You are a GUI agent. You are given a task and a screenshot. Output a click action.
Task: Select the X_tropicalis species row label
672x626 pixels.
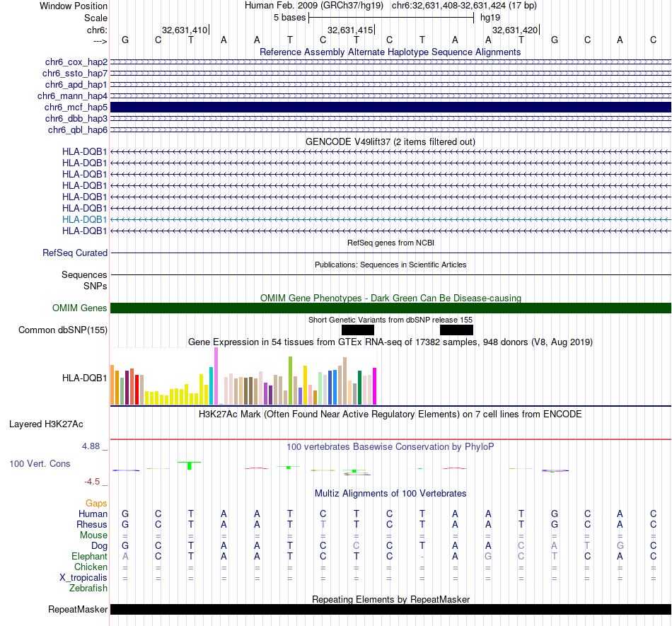pos(83,578)
